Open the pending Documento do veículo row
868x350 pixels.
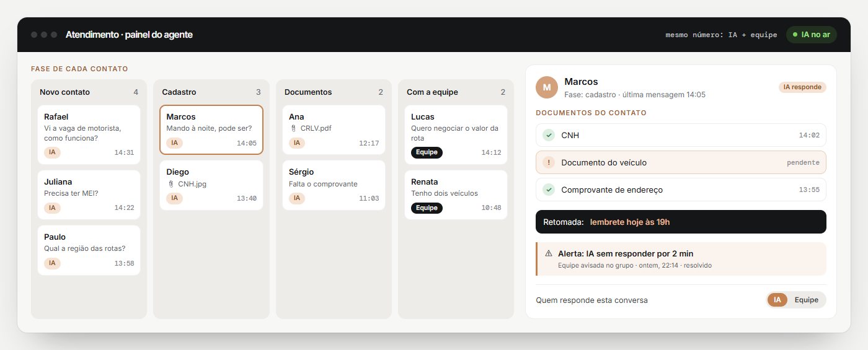pos(681,162)
